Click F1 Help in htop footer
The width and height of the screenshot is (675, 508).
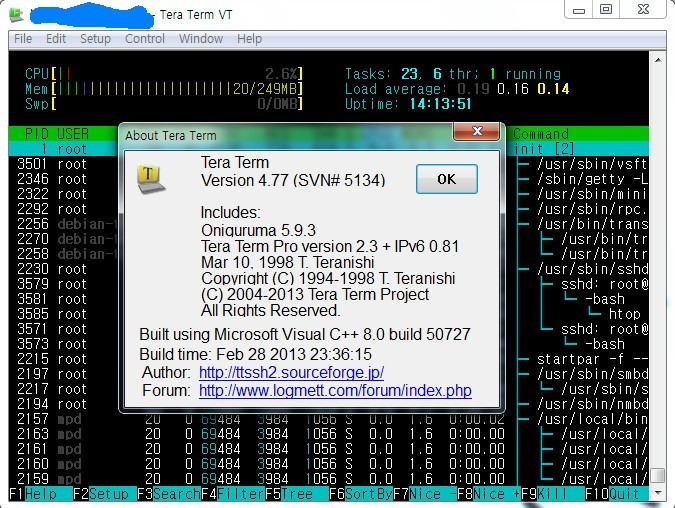pyautogui.click(x=40, y=494)
